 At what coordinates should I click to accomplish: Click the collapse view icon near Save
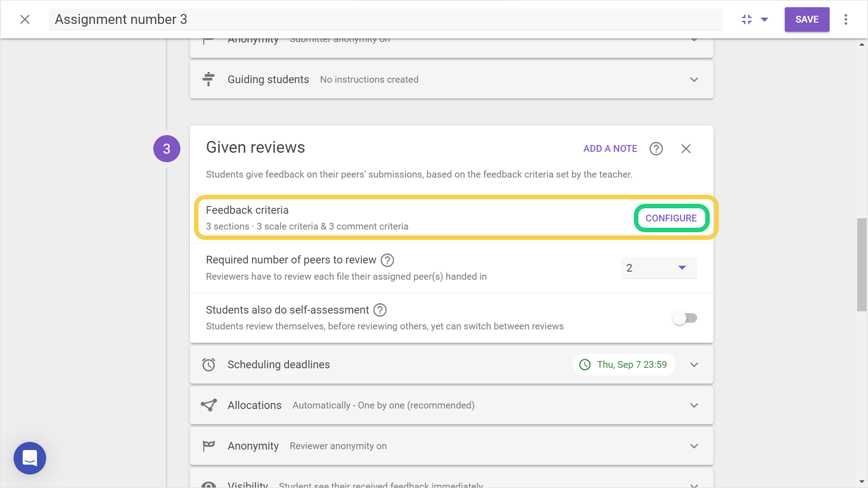pyautogui.click(x=746, y=19)
